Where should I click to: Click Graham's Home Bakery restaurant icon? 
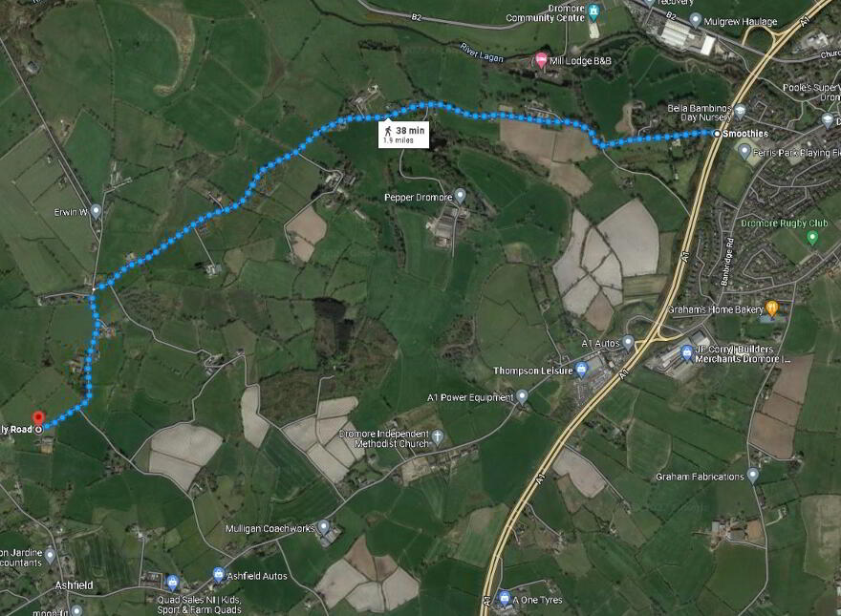coord(772,308)
